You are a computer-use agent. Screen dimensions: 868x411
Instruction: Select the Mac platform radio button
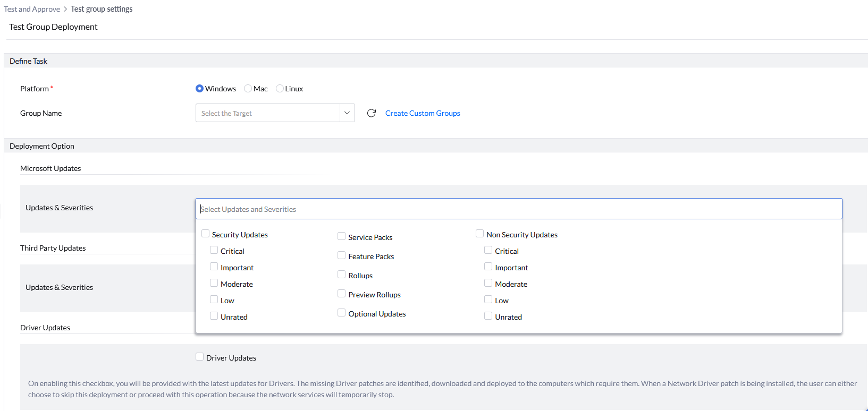point(248,89)
